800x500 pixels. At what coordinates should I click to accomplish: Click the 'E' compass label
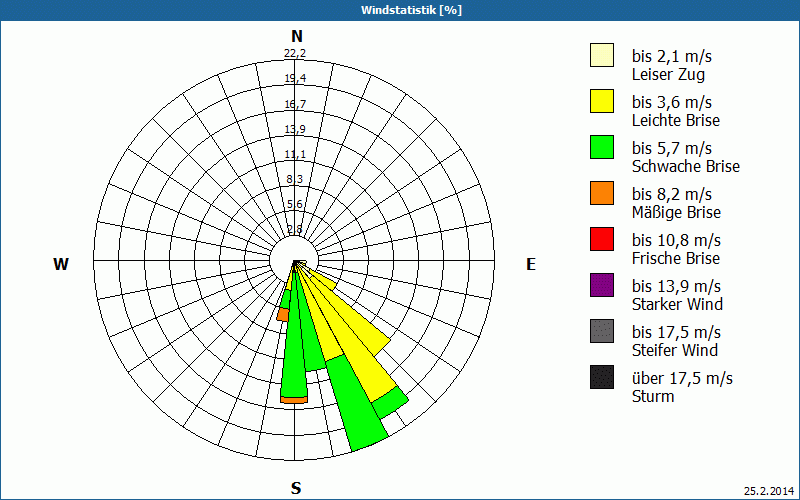(x=531, y=264)
